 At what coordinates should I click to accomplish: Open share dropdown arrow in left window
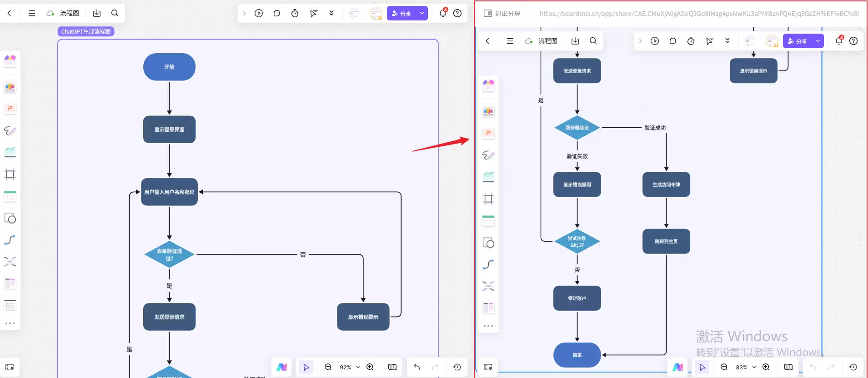(422, 13)
